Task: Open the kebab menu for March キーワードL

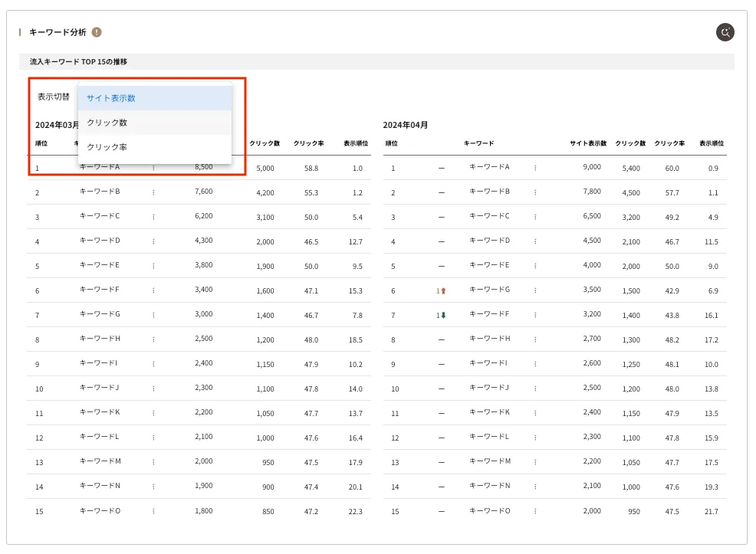Action: (x=153, y=438)
